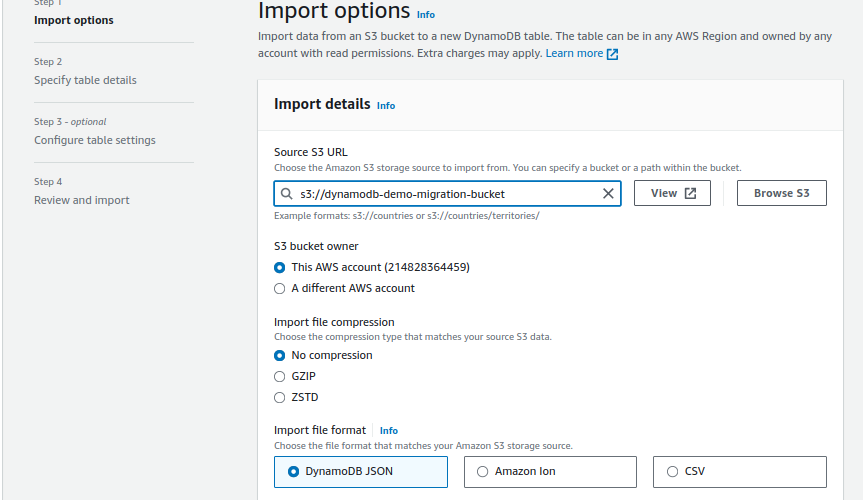Image resolution: width=863 pixels, height=500 pixels.
Task: Select Amazon Ion file format
Action: [x=550, y=472]
